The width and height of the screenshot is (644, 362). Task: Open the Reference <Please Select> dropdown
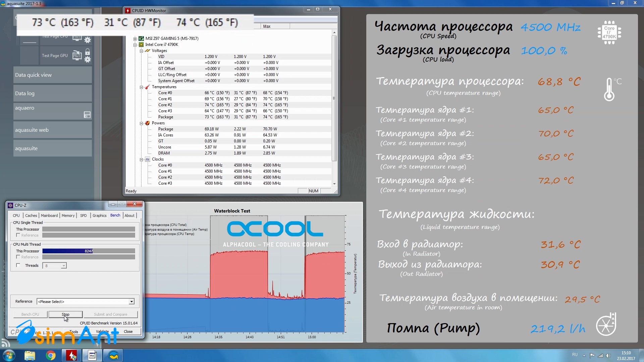[131, 302]
